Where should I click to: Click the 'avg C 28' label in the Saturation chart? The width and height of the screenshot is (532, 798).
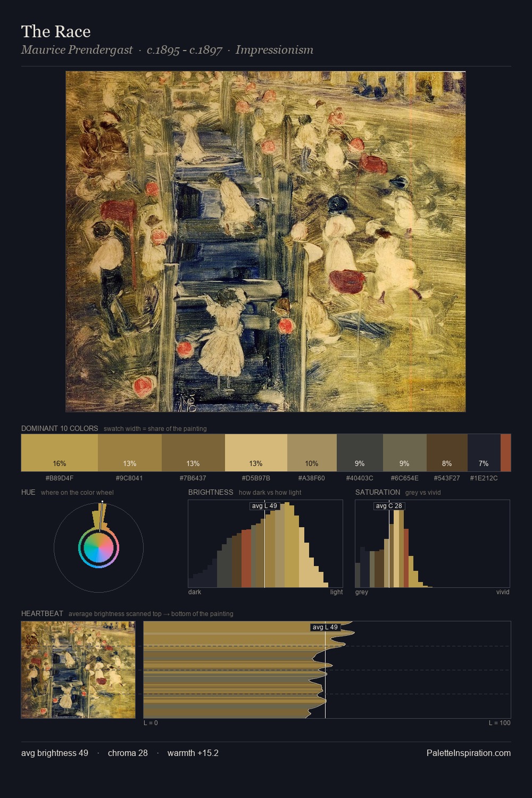[389, 506]
